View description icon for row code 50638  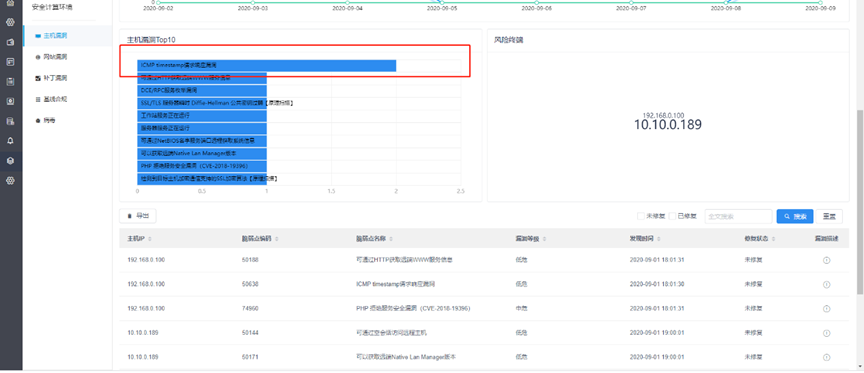coord(826,284)
